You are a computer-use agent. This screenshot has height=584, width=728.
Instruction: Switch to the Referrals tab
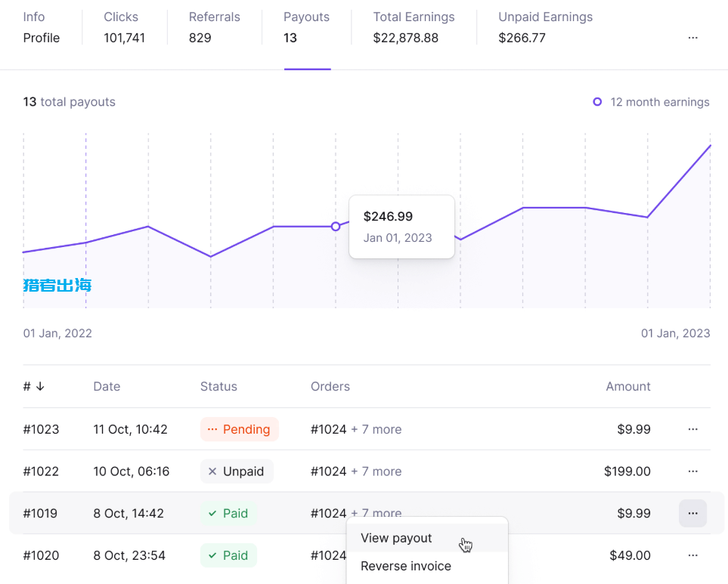[214, 28]
